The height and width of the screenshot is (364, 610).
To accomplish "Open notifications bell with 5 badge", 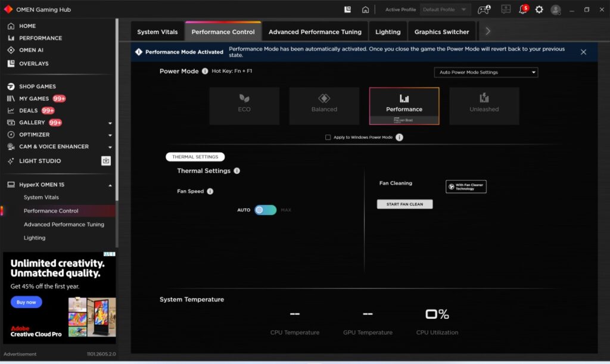I will point(523,9).
